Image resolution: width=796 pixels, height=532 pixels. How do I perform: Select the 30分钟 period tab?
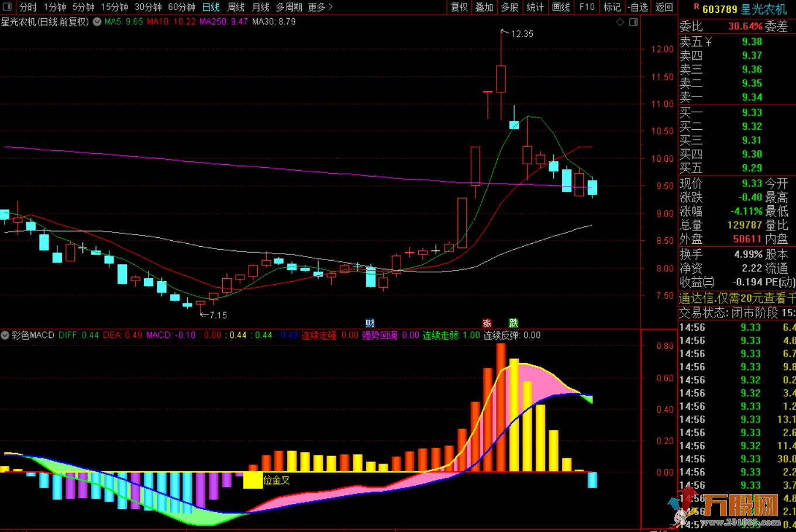pos(148,7)
